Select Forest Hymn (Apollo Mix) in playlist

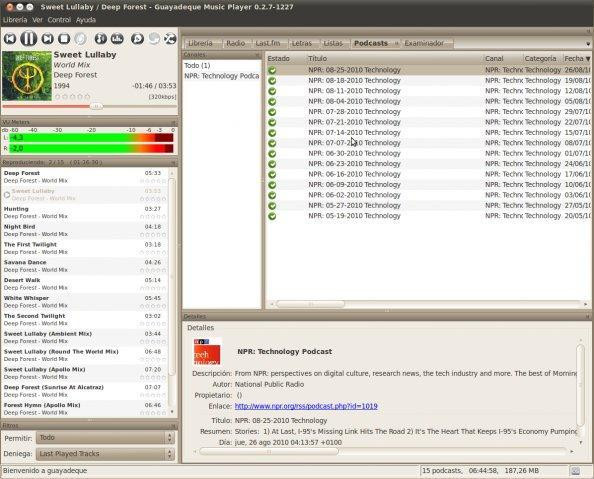(85, 409)
